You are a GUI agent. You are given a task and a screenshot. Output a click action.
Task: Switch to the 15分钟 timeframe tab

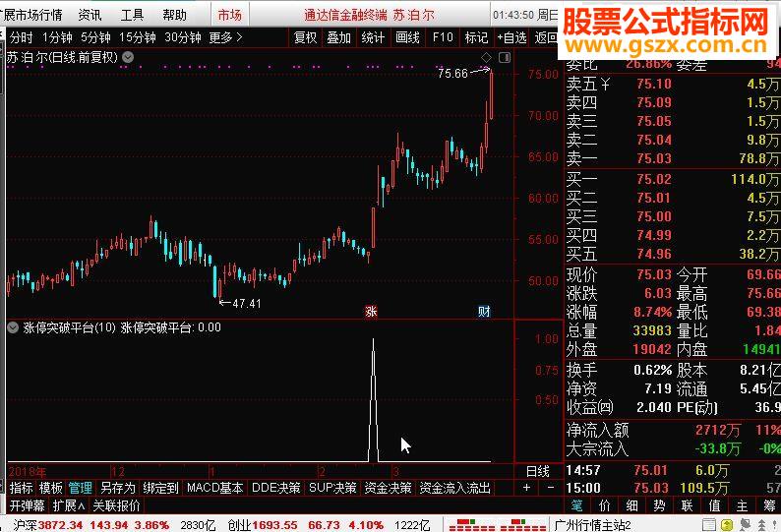point(138,37)
